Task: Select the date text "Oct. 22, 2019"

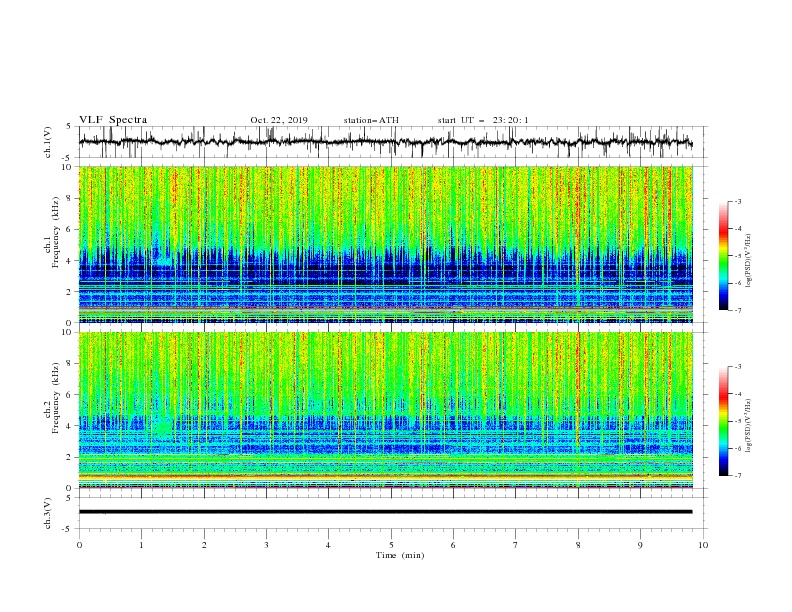Action: (279, 120)
